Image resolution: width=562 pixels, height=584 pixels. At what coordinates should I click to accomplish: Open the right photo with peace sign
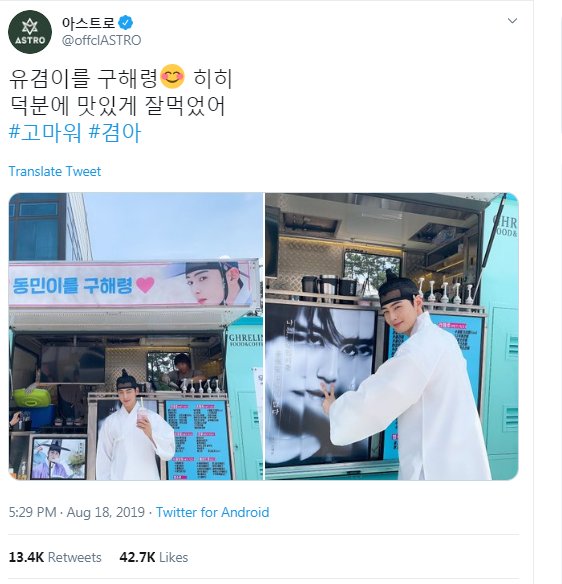(x=392, y=336)
